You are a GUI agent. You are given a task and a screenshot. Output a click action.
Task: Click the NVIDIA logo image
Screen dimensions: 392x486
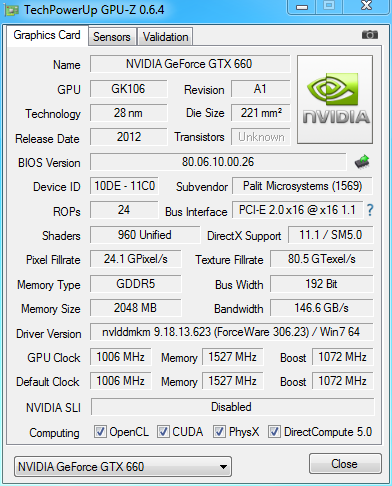tap(335, 100)
